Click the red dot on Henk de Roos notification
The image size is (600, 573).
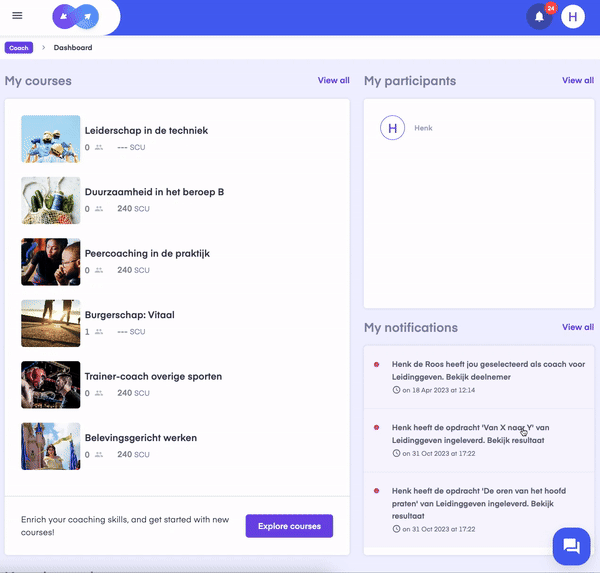(x=377, y=364)
